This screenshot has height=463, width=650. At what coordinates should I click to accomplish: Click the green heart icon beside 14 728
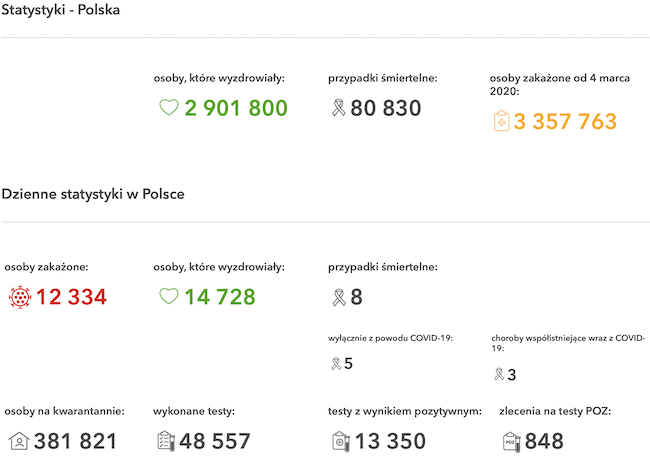click(x=169, y=296)
